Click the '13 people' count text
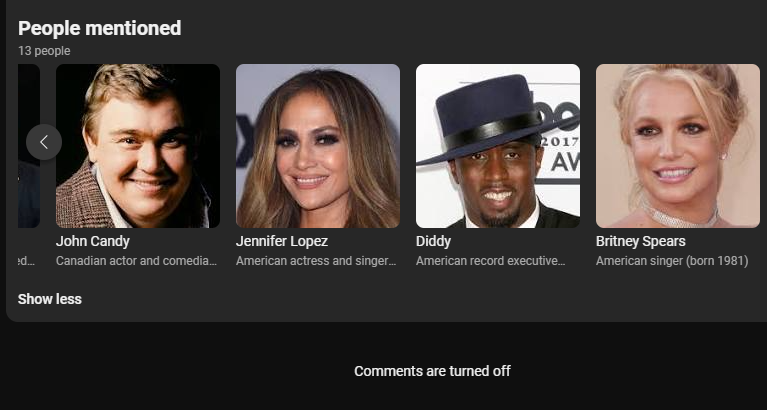767x410 pixels. [44, 51]
